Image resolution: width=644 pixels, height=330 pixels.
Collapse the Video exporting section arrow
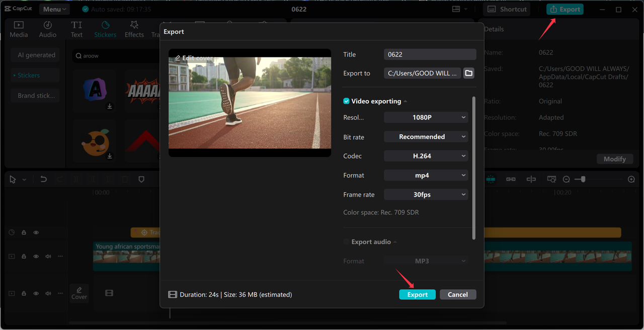pyautogui.click(x=406, y=102)
